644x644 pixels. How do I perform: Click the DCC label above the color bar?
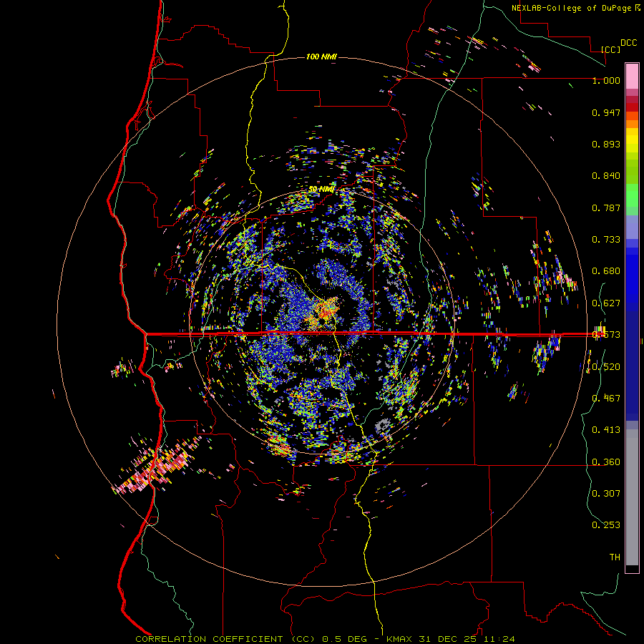(x=629, y=43)
